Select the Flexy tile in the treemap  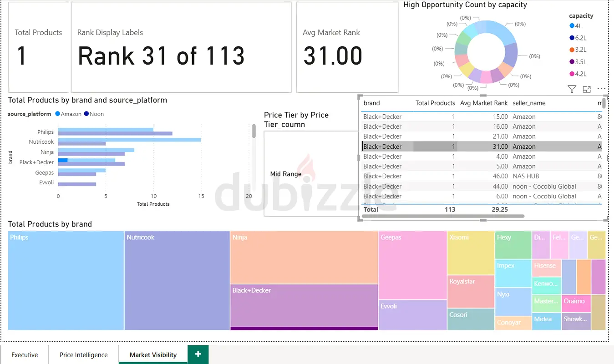[513, 245]
